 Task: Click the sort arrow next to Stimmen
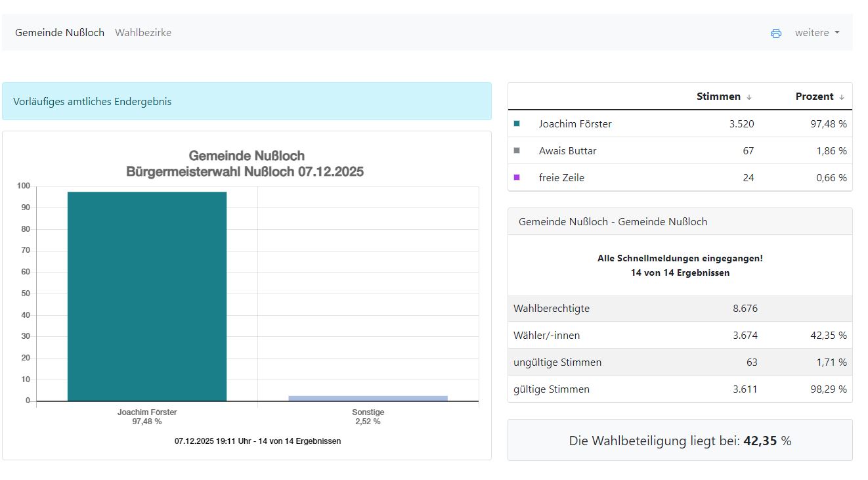pos(749,97)
